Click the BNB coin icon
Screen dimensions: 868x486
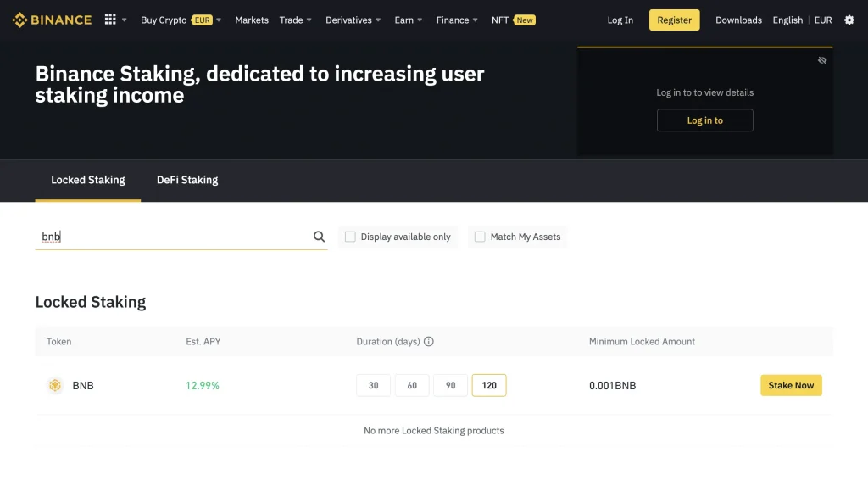coord(55,386)
